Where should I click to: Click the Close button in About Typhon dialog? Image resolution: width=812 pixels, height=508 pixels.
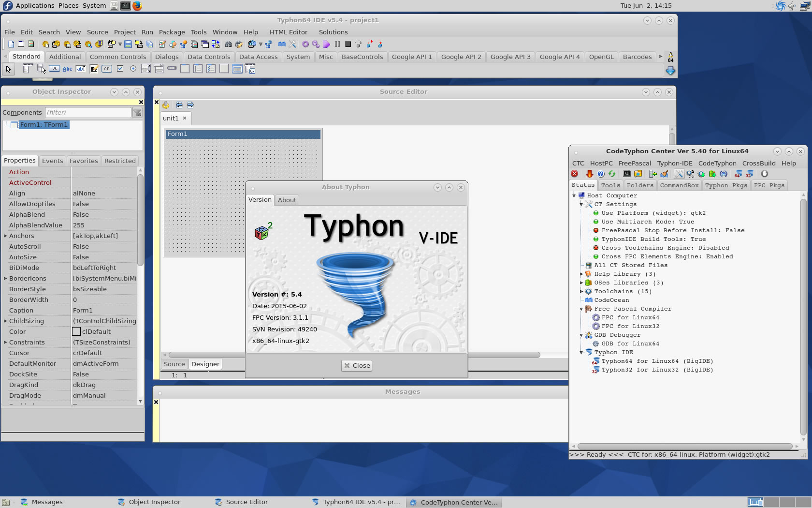[x=357, y=366]
